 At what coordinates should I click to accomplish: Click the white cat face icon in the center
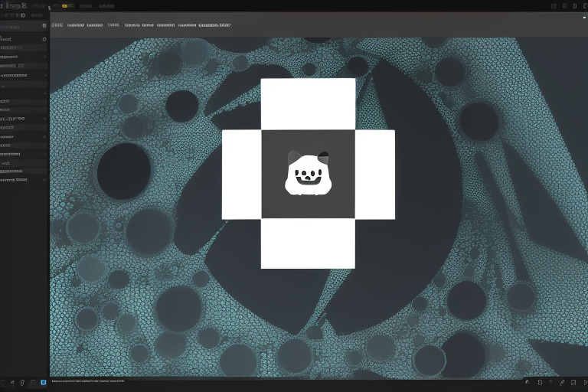308,174
